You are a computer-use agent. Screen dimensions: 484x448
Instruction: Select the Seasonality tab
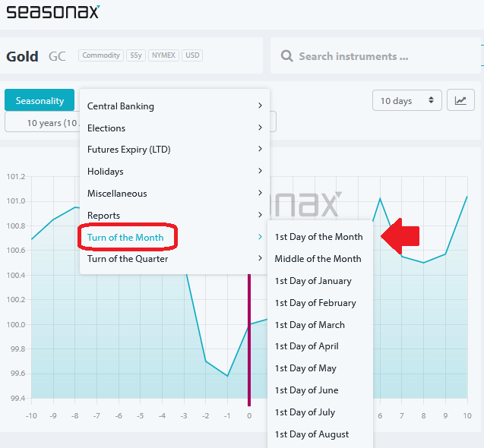(x=40, y=100)
